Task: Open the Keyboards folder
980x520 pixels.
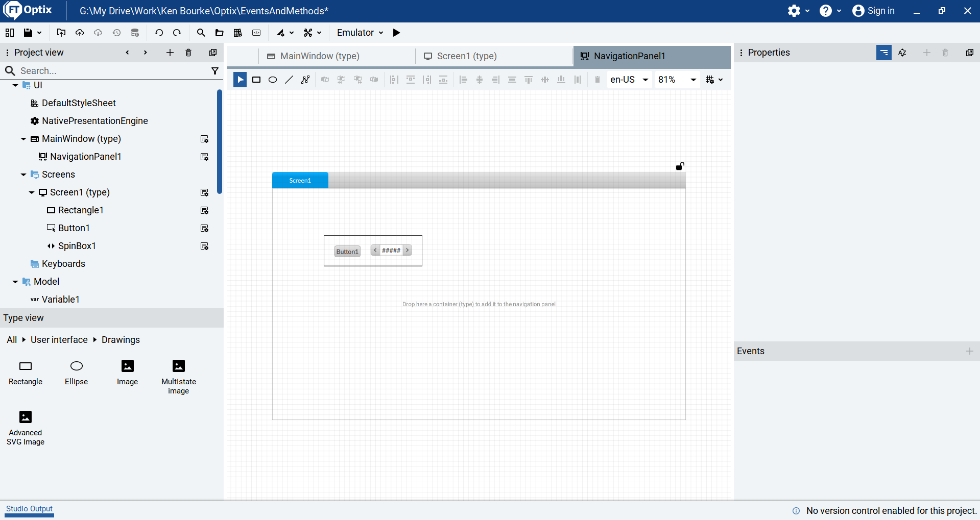Action: point(63,264)
